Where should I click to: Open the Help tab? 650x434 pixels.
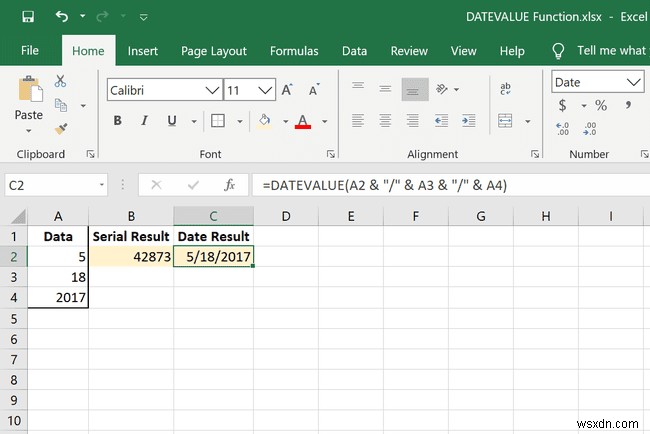(512, 51)
